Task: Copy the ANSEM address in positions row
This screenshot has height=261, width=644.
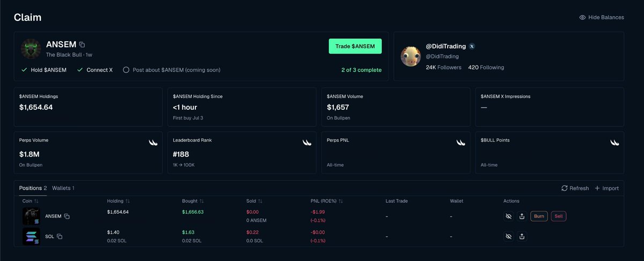Action: coord(67,217)
